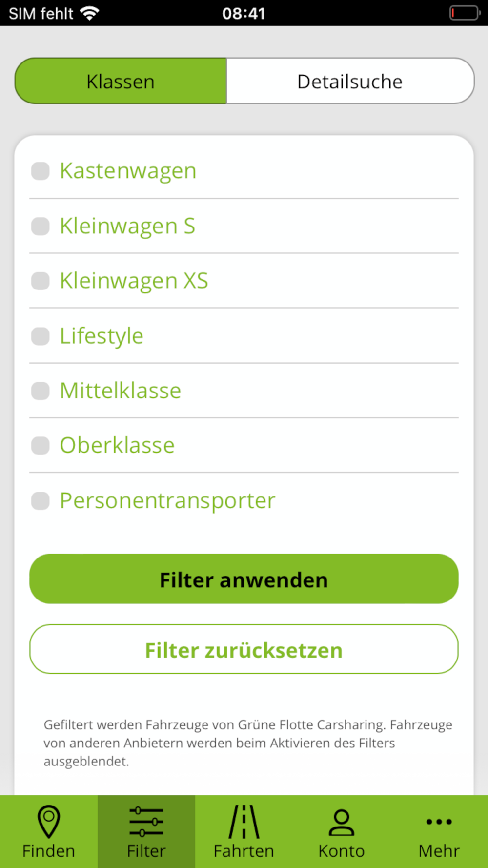The width and height of the screenshot is (488, 868).
Task: Tap the Wi-Fi status icon
Action: tap(89, 13)
